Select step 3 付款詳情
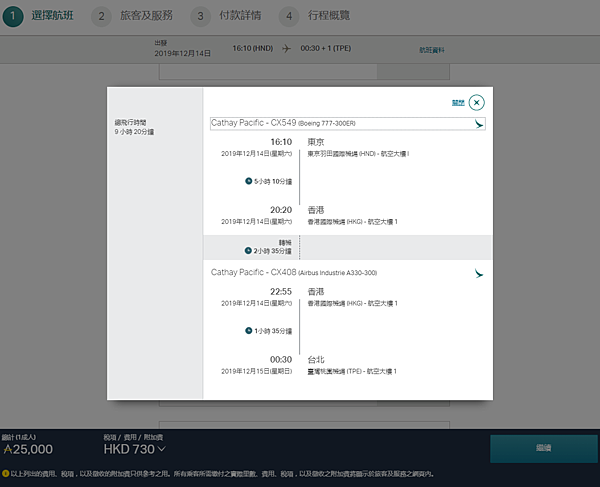Screen dimensions: 600x487 pyautogui.click(x=226, y=16)
